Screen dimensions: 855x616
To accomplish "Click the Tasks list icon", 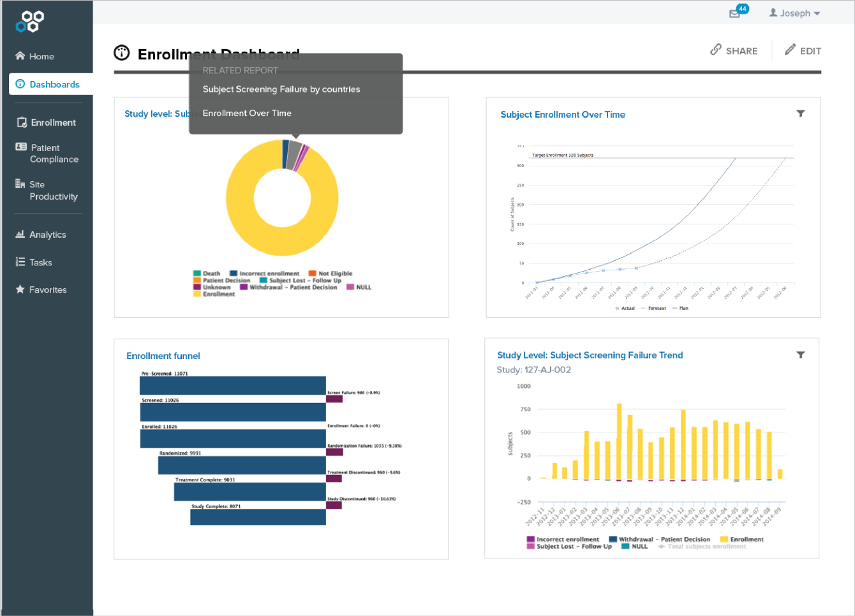I will [x=20, y=262].
